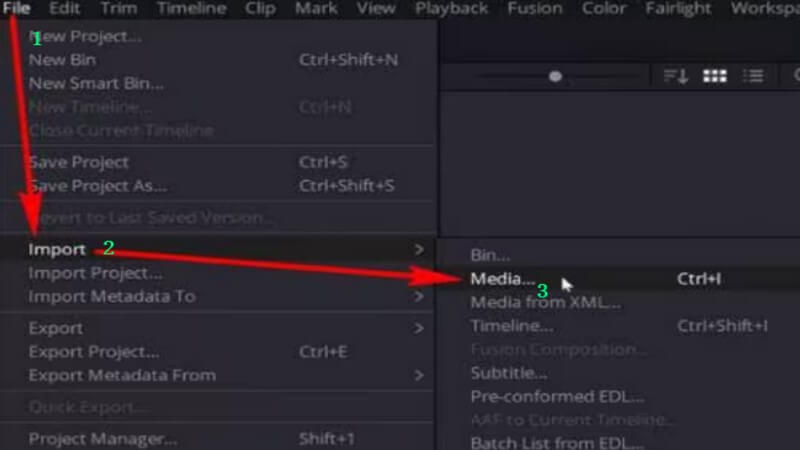
Task: Expand the Export Metadata From submenu arrow
Action: 419,375
